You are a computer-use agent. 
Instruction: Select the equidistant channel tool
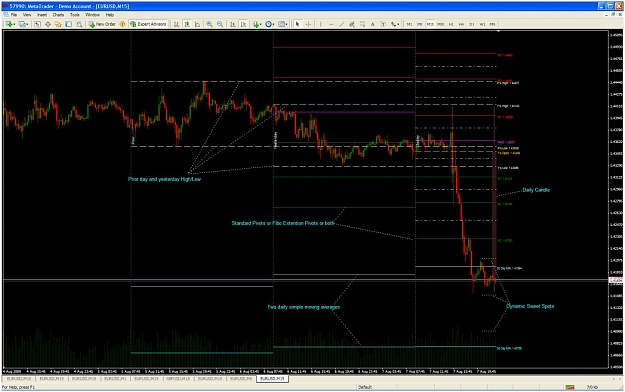coord(352,24)
